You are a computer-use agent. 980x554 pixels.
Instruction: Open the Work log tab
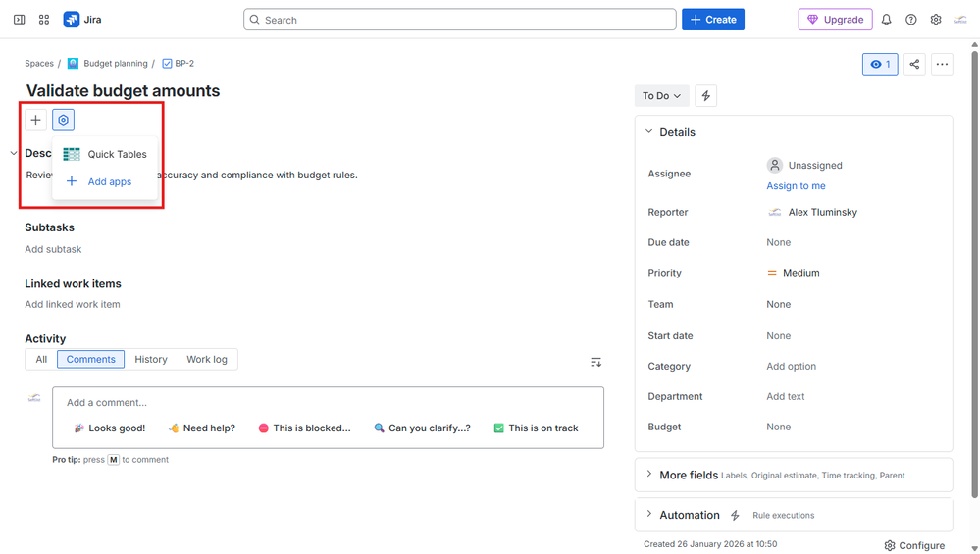point(207,359)
